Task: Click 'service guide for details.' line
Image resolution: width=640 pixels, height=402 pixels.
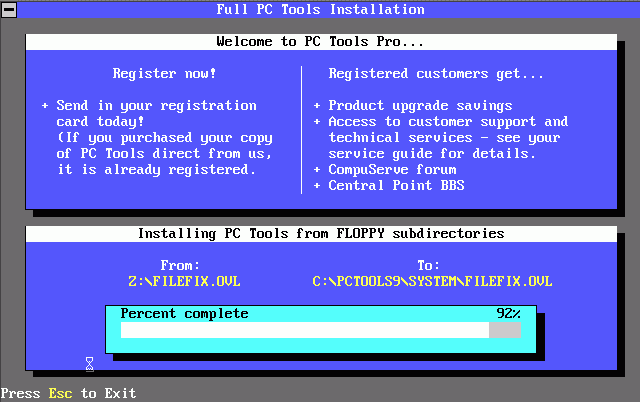Action: [432, 154]
